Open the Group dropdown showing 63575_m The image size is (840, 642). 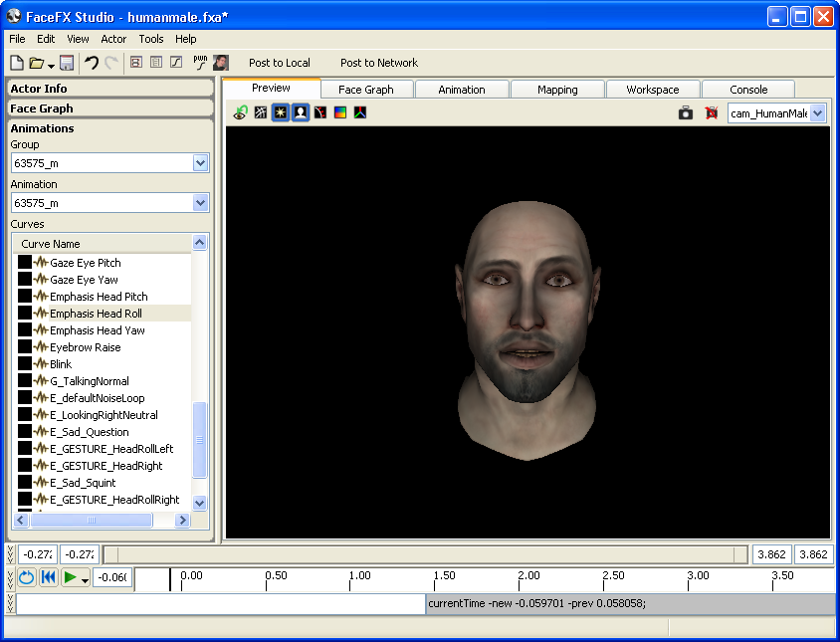pyautogui.click(x=200, y=163)
